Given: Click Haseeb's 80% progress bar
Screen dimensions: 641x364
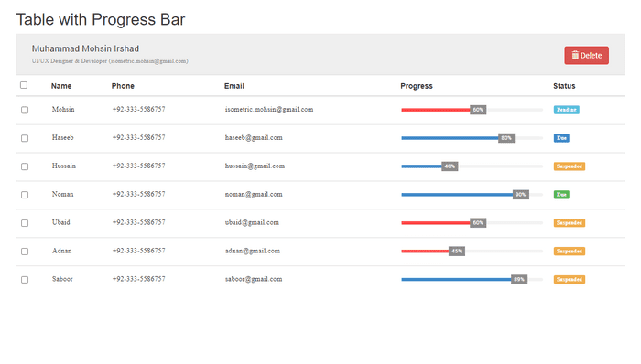Looking at the screenshot, I should coord(473,138).
